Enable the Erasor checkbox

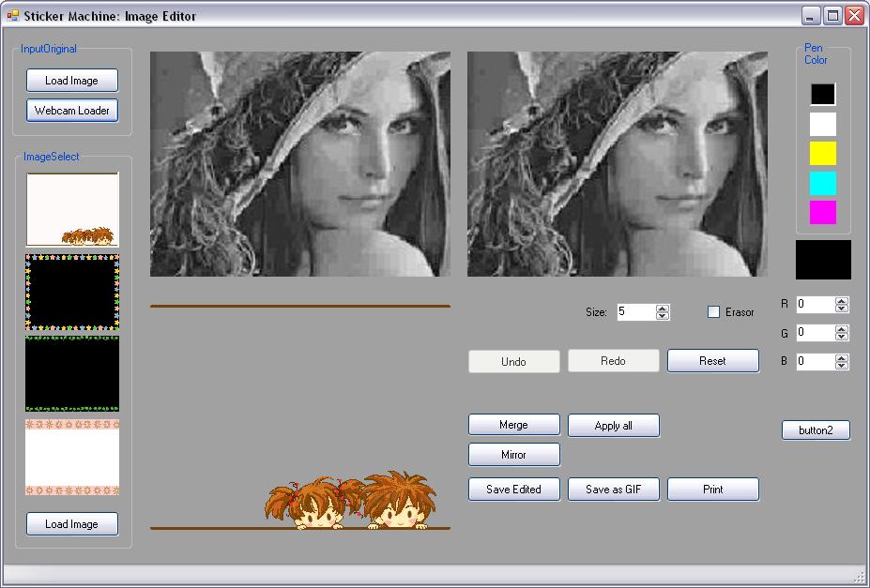(713, 312)
